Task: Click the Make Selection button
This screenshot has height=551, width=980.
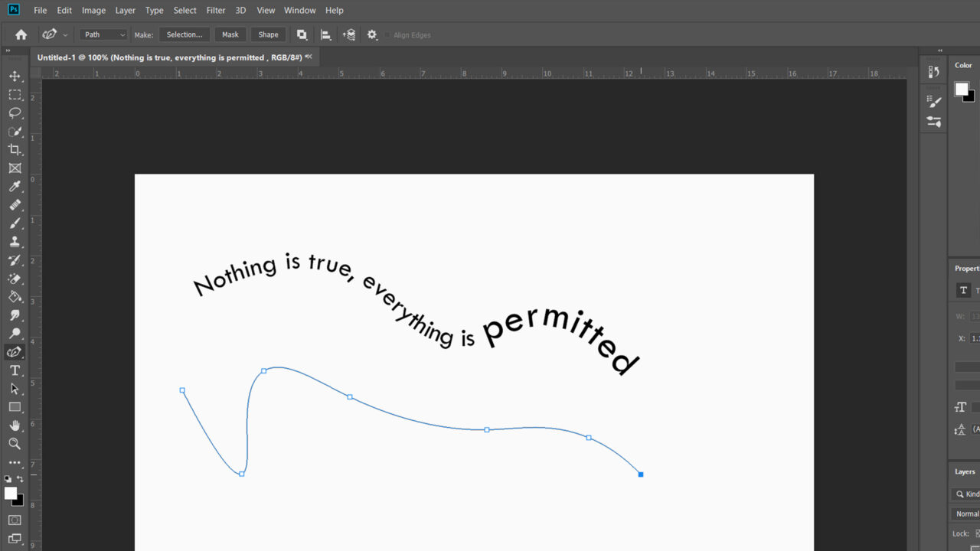Action: pos(185,34)
